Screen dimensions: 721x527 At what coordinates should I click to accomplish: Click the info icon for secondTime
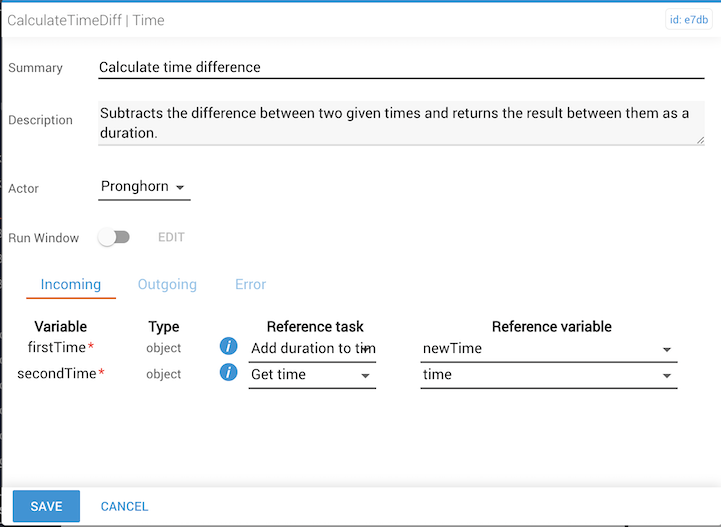pyautogui.click(x=228, y=373)
